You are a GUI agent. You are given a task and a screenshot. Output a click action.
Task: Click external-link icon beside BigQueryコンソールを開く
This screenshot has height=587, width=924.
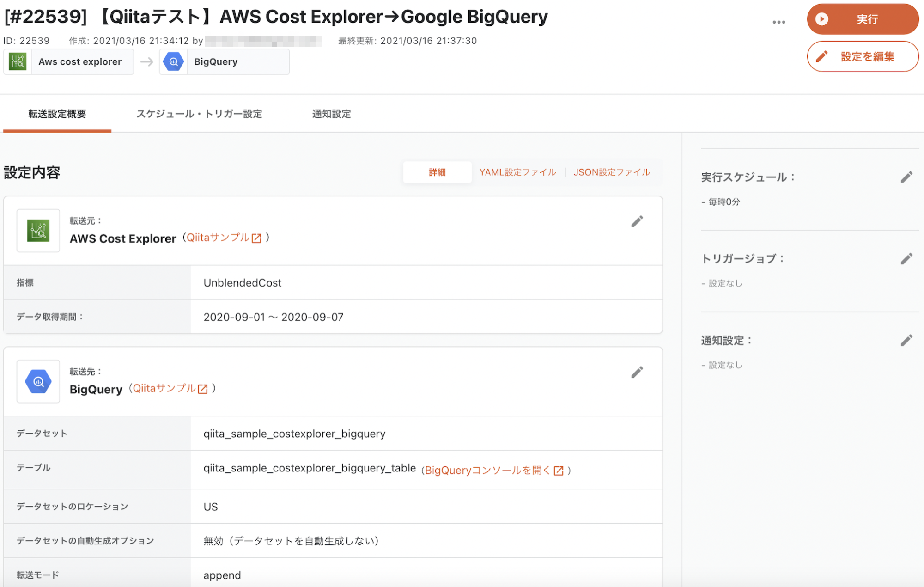pyautogui.click(x=559, y=471)
